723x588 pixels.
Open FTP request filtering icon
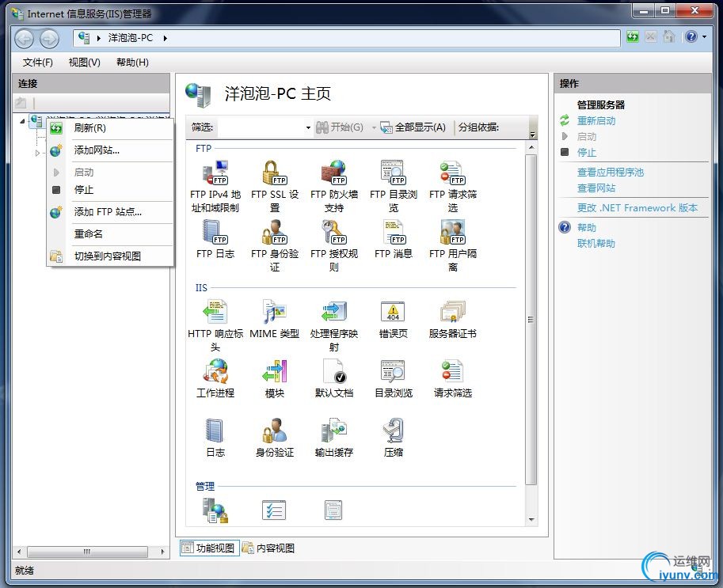pyautogui.click(x=453, y=173)
